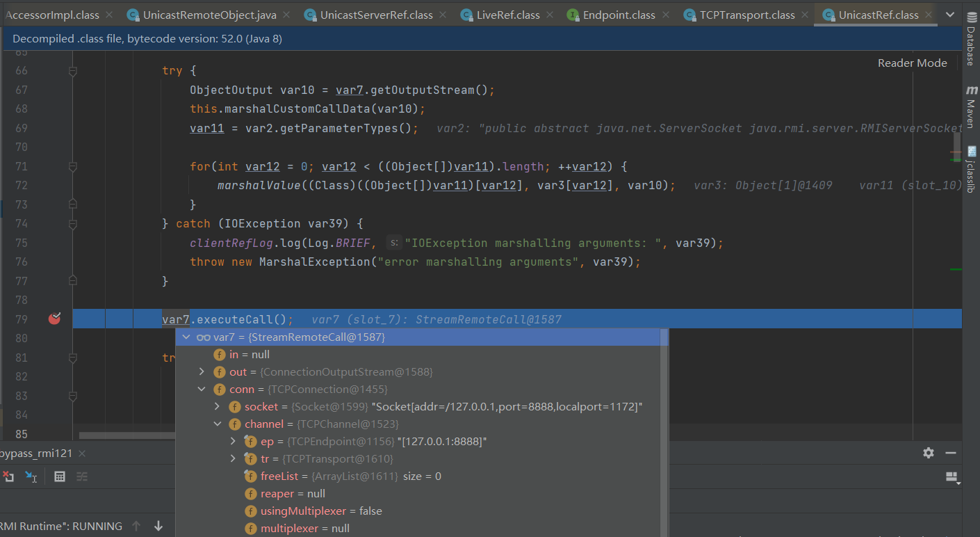The image size is (980, 537).
Task: Click the Drop Frame icon
Action: 8,476
